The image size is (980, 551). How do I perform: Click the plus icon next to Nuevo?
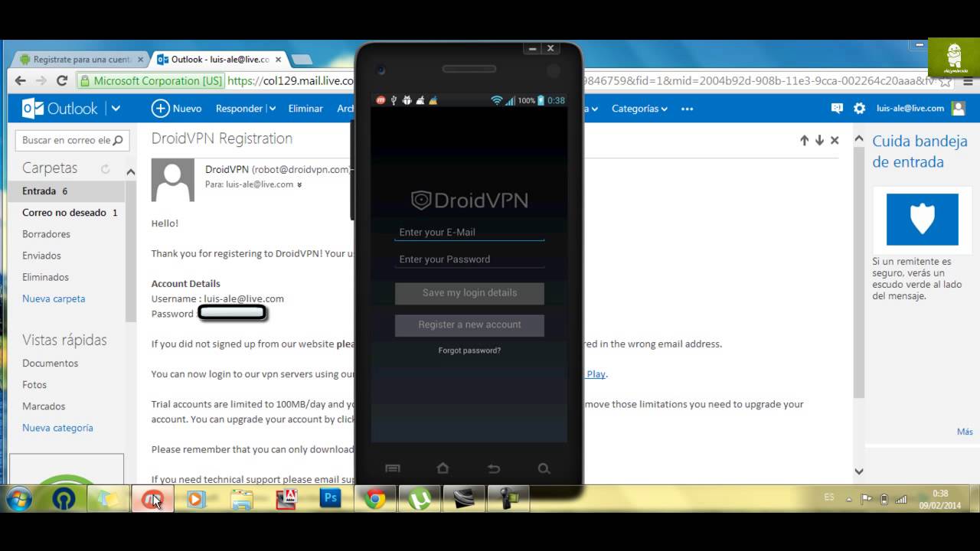160,109
